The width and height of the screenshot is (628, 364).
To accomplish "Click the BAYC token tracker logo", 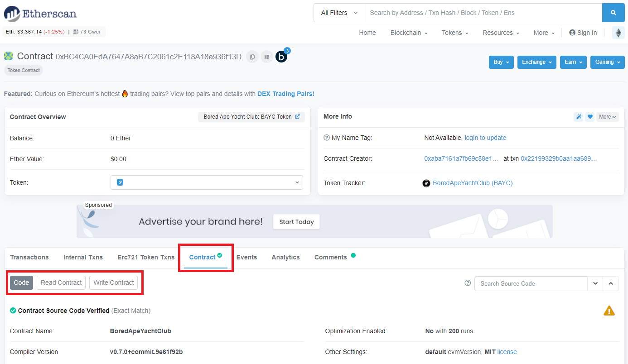I will [426, 183].
